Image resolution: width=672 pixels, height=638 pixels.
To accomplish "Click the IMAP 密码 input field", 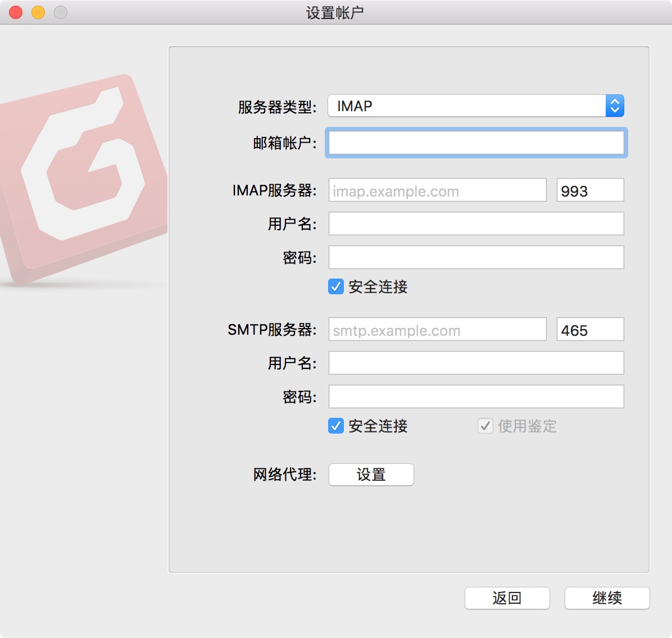I will [476, 258].
